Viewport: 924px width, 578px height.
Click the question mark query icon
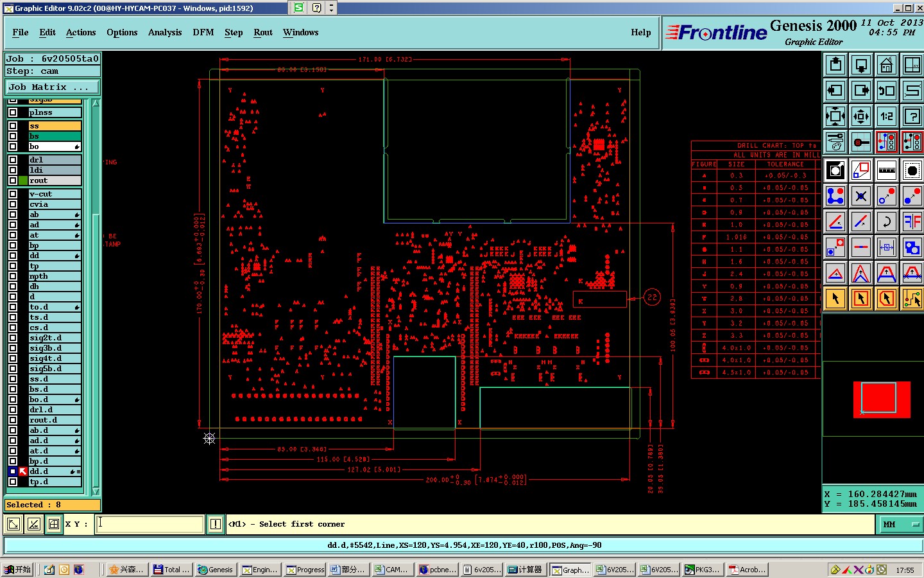(x=912, y=116)
